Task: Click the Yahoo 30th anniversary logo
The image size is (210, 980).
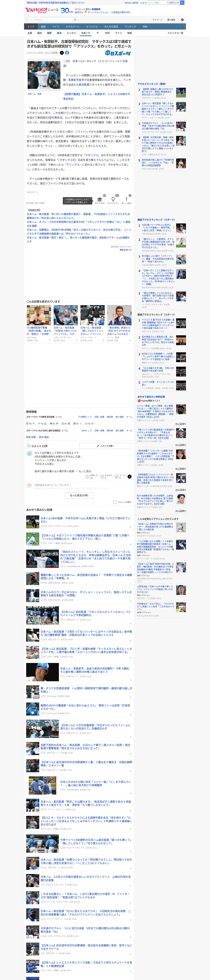Action: (x=67, y=11)
